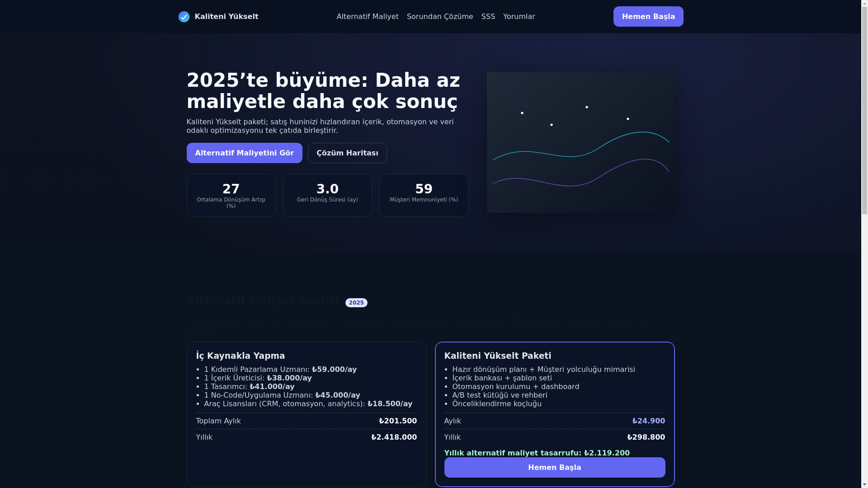Select the 59 Müşteri Memnuniyeti card
868x488 pixels.
423,195
